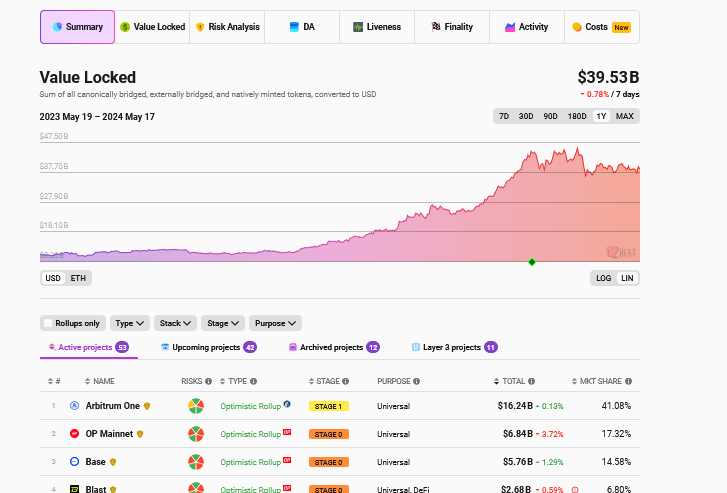Select the MAX chart range
Image resolution: width=727 pixels, height=493 pixels.
[625, 116]
